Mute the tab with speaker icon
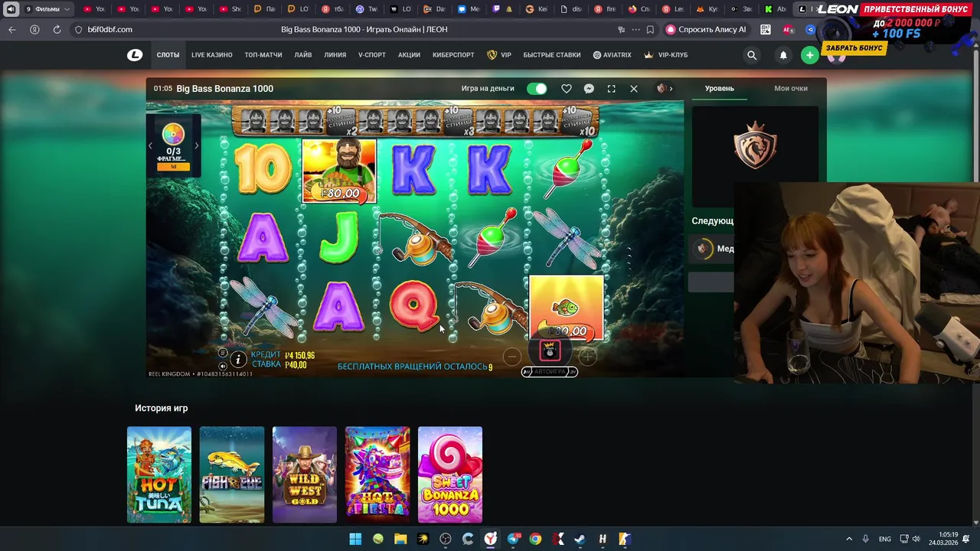The image size is (980, 551). 11,9
